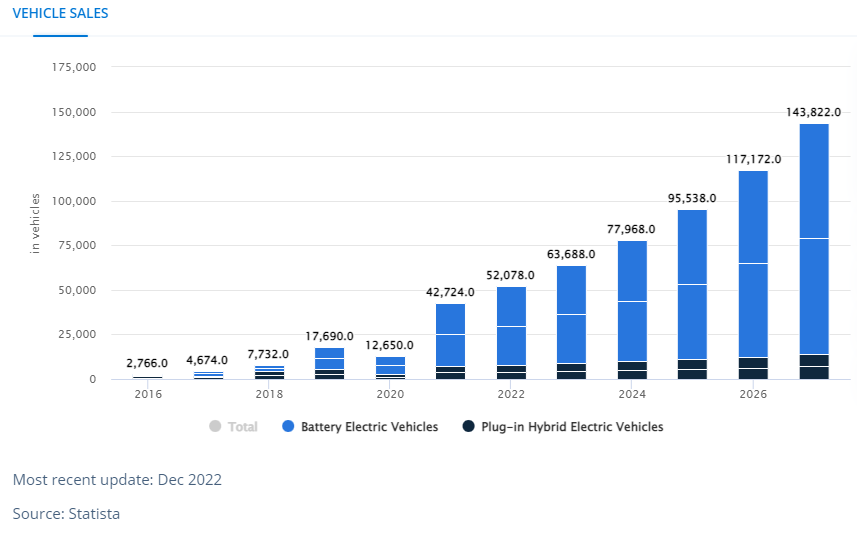Viewport: 857px width, 534px height.
Task: Click dark Plug-in Hybrid segment of tallest bar
Action: [814, 367]
